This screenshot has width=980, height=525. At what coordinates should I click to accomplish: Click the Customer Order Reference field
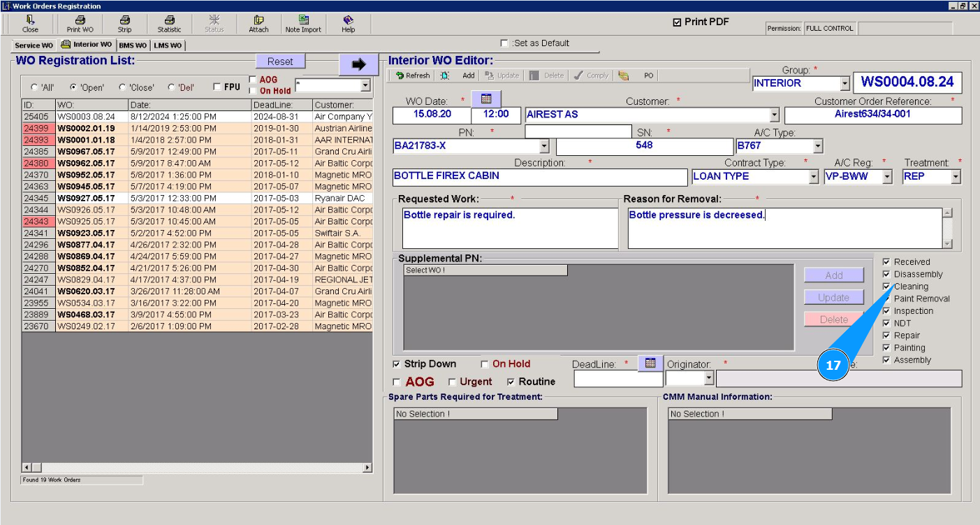click(x=872, y=115)
